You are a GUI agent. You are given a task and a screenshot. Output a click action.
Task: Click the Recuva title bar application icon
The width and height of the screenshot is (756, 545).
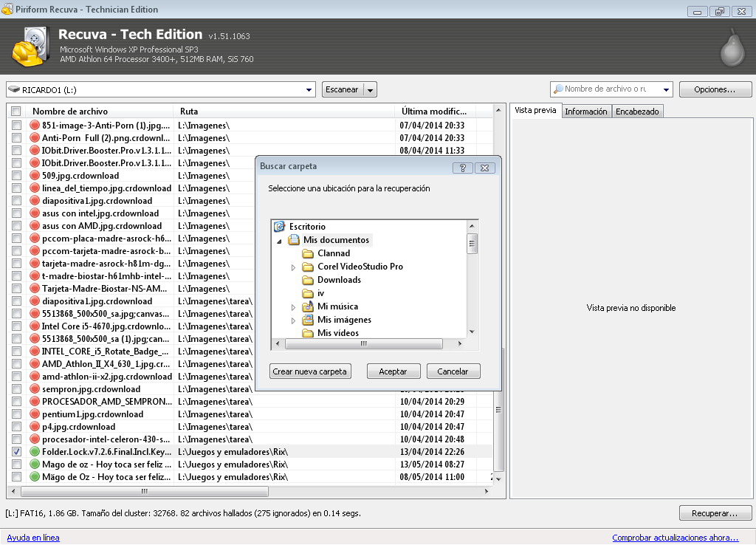pyautogui.click(x=7, y=9)
